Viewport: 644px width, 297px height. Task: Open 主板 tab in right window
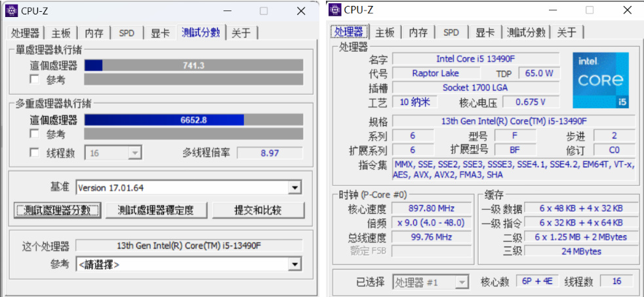click(x=385, y=32)
